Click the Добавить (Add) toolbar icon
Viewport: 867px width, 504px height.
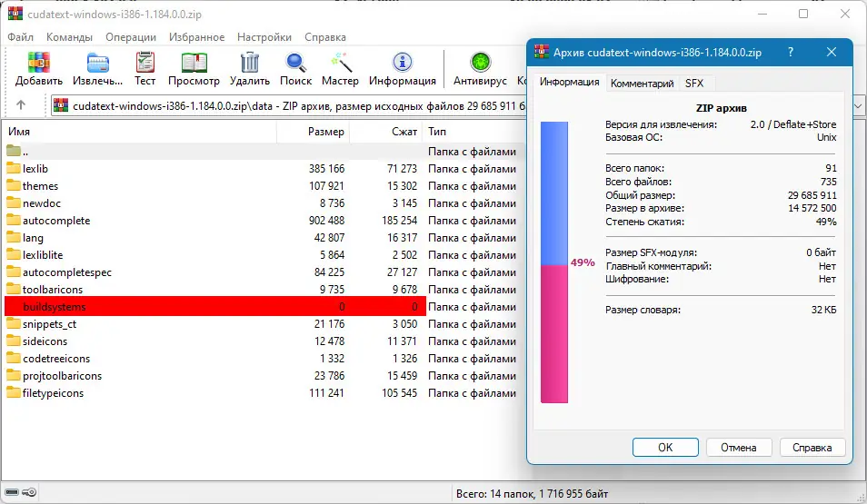39,63
